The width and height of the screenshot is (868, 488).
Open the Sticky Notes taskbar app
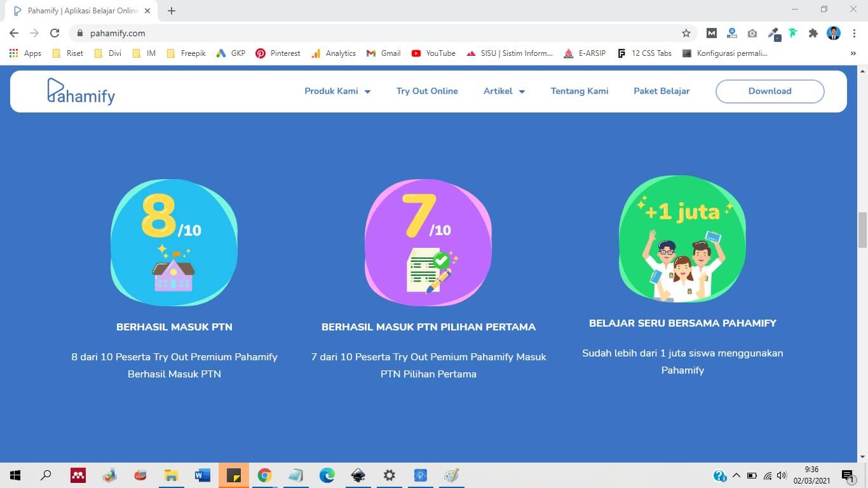coord(234,475)
